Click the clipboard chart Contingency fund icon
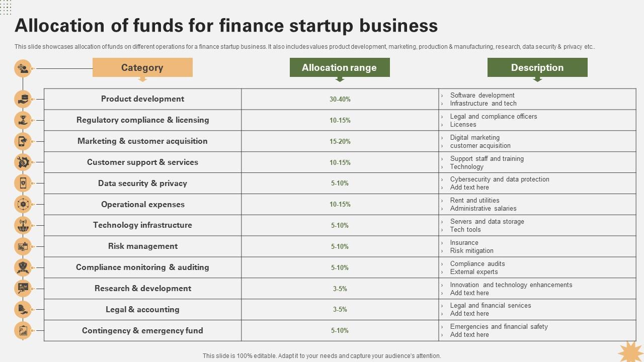This screenshot has height=362, width=644. point(23,330)
